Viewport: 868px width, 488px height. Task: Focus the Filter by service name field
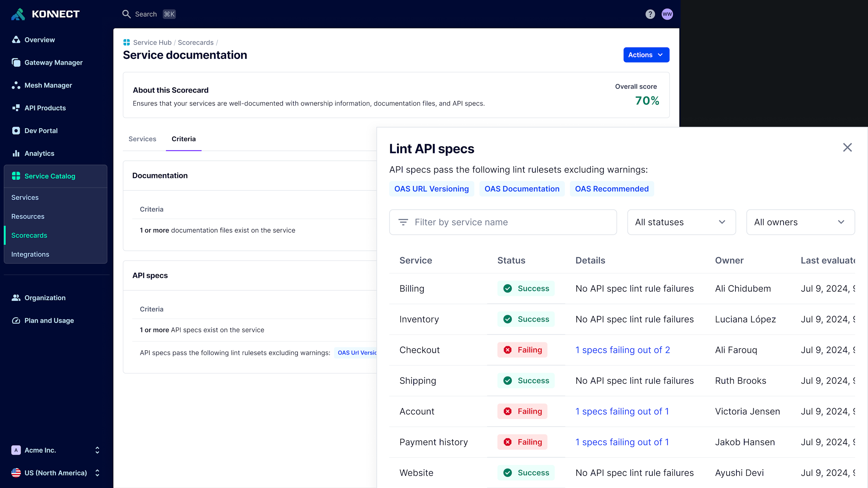503,222
